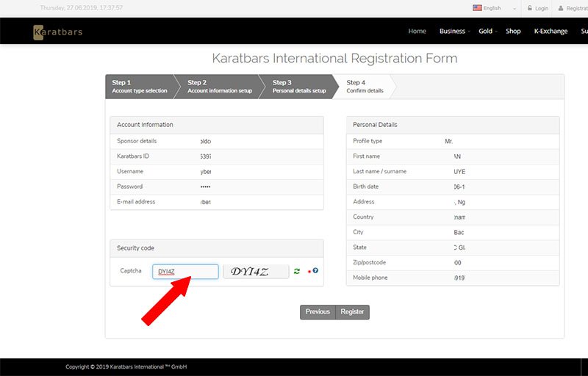The image size is (588, 376).
Task: Click the Karatbars logo
Action: (x=58, y=32)
